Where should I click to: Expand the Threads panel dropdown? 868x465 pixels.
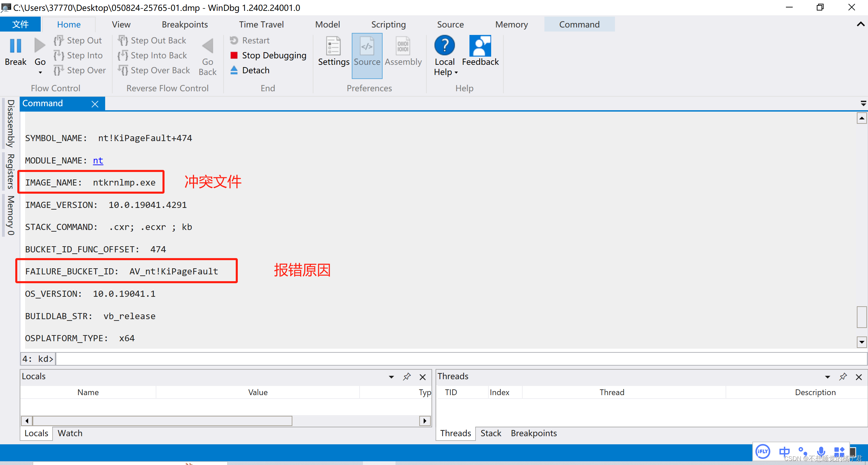827,376
